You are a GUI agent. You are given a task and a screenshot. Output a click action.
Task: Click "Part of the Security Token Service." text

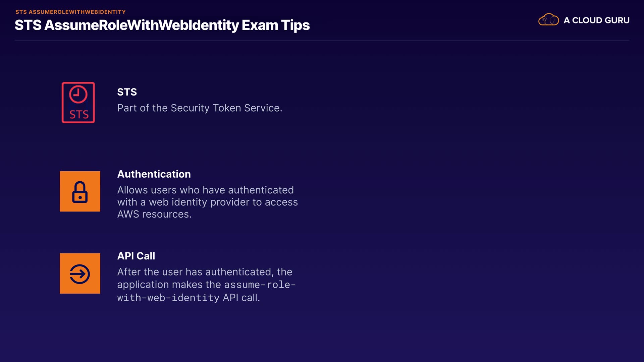click(200, 108)
